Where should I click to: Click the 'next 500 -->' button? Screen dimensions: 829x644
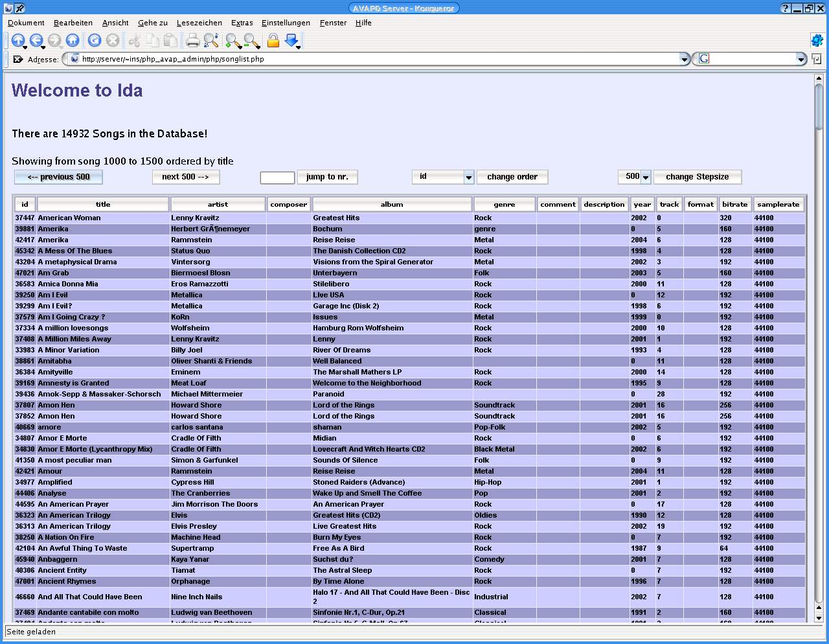pos(185,177)
